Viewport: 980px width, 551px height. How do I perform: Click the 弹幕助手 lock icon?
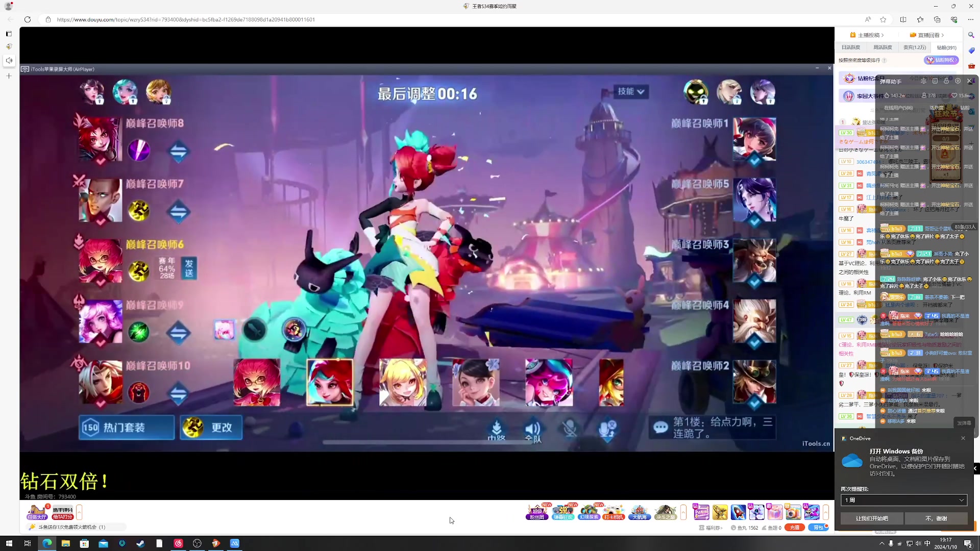tap(946, 81)
